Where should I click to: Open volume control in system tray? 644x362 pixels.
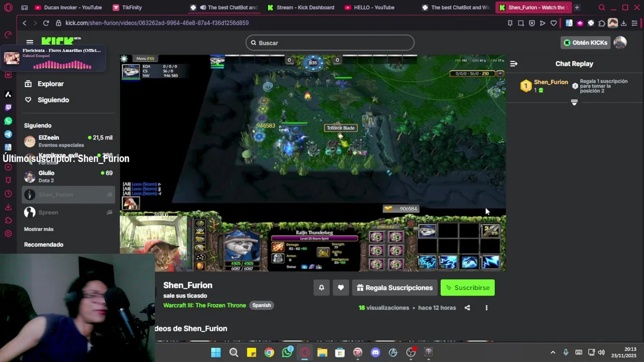(x=601, y=352)
